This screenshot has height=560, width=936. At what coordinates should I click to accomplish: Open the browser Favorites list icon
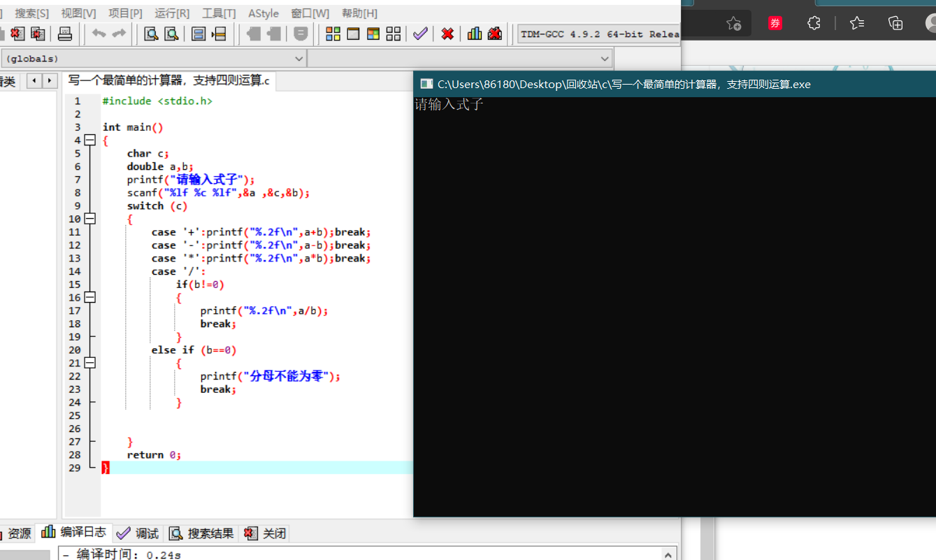[x=857, y=23]
